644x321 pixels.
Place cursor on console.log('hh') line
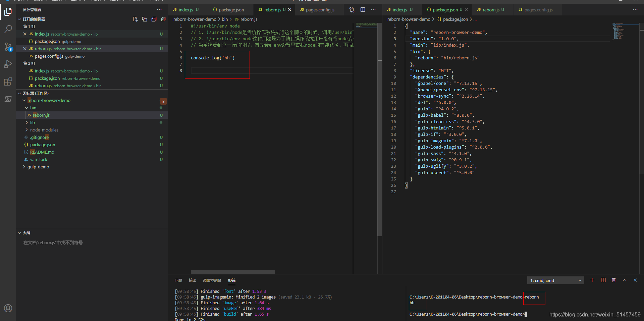coord(213,58)
